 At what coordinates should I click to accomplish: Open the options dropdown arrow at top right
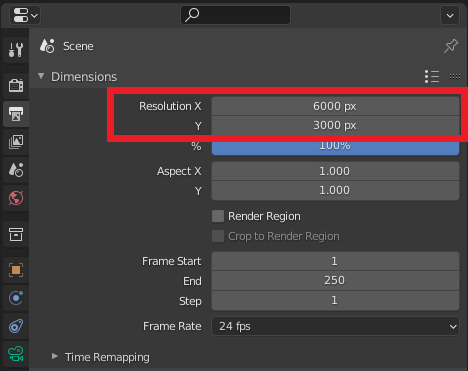(450, 15)
